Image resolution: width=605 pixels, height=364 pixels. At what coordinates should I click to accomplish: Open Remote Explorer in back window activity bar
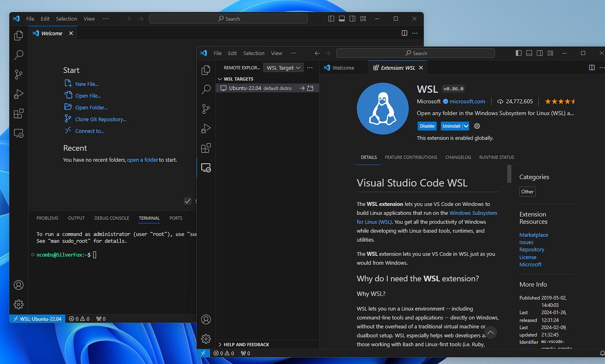[19, 133]
